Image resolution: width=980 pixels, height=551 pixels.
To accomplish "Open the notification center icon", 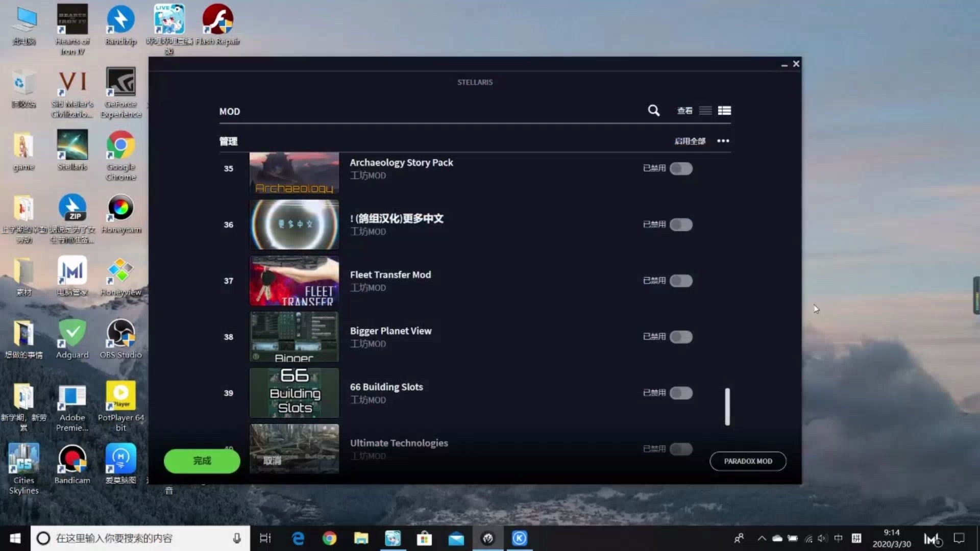I will click(x=960, y=538).
